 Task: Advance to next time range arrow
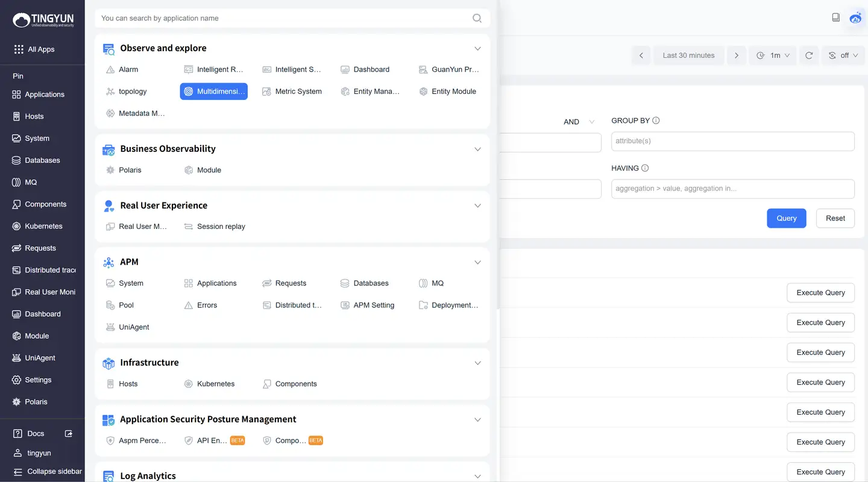tap(736, 55)
